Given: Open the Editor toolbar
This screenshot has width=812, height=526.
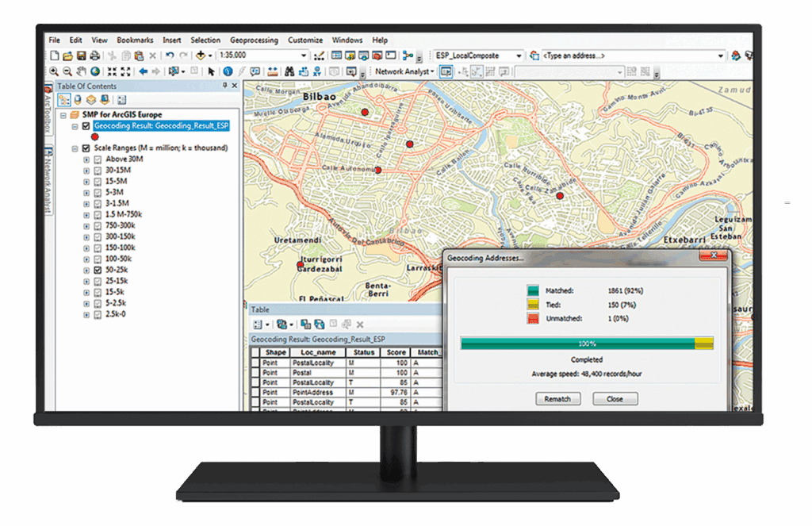Looking at the screenshot, I should (319, 56).
